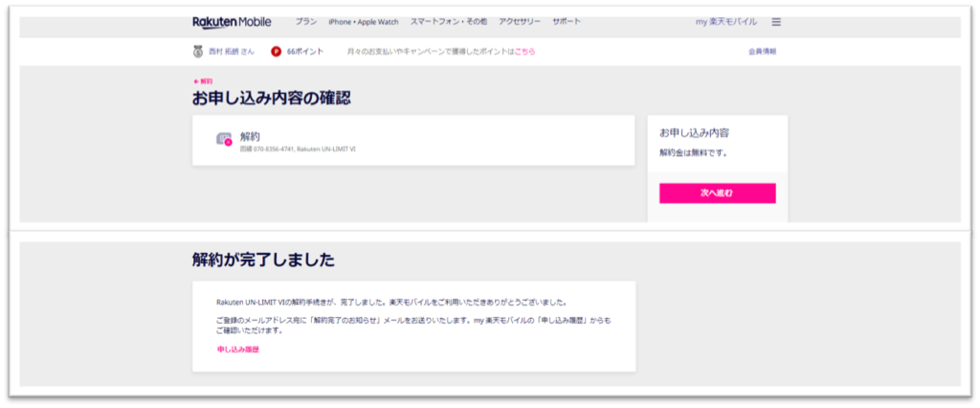The height and width of the screenshot is (408, 980).
Task: Click the お申し込み内容 summary panel
Action: point(717,142)
